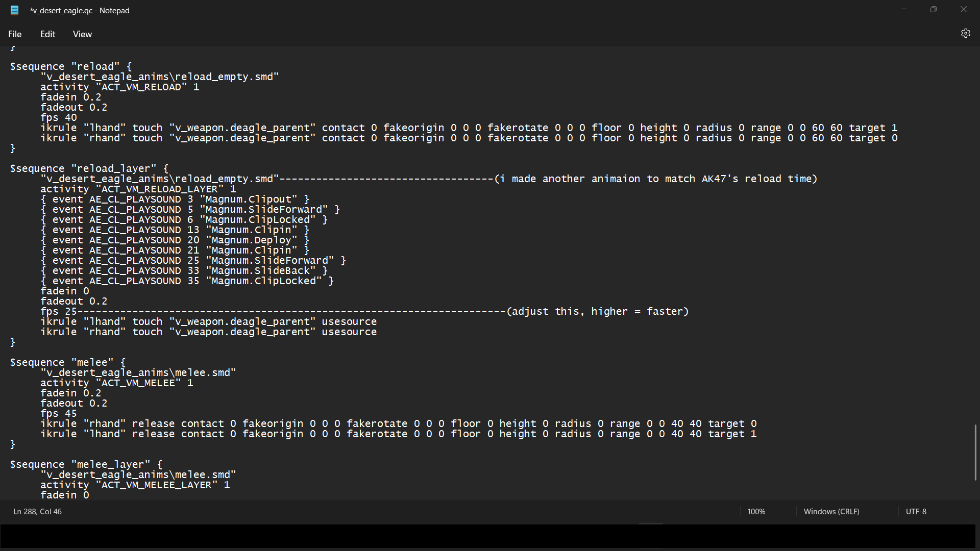Click the UTF-8 encoding indicator
Image resolution: width=980 pixels, height=551 pixels.
(916, 511)
